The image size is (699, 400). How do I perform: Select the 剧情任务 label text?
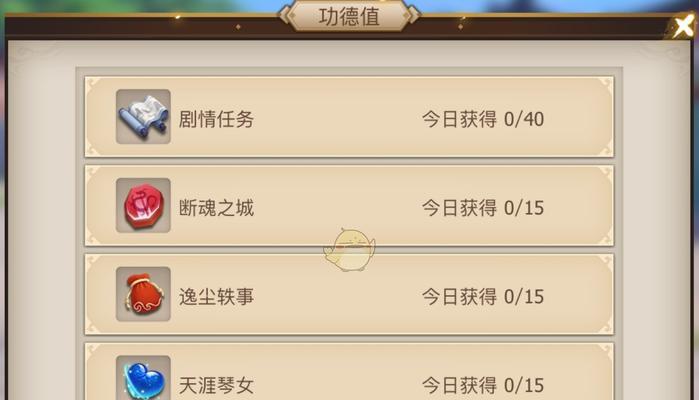click(216, 119)
